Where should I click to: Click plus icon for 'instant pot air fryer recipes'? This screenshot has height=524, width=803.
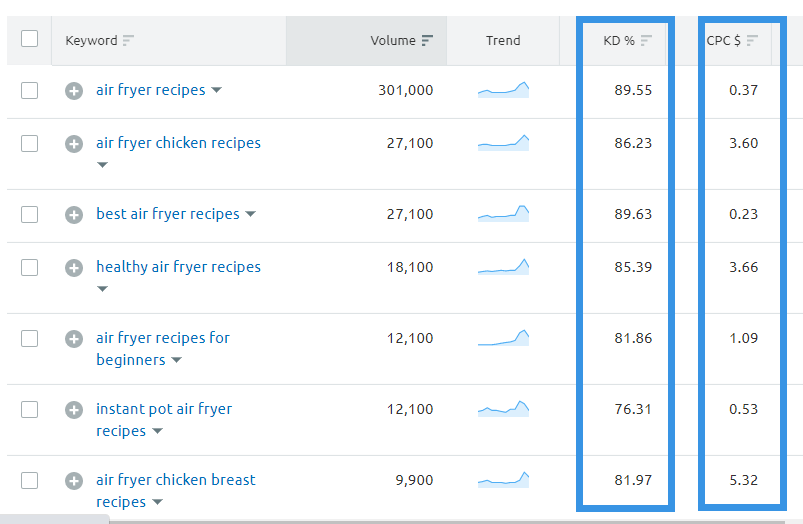(73, 410)
